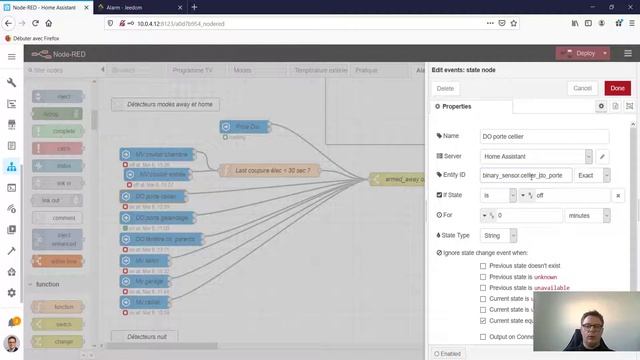The image size is (640, 360).
Task: Click the Name field 'DO porte cellier'
Action: click(544, 137)
